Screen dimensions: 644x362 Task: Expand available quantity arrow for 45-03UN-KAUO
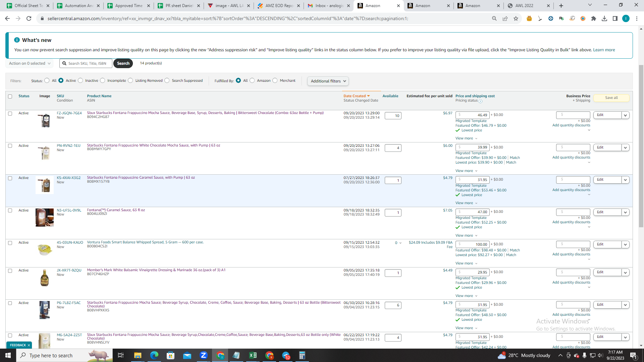(x=400, y=243)
